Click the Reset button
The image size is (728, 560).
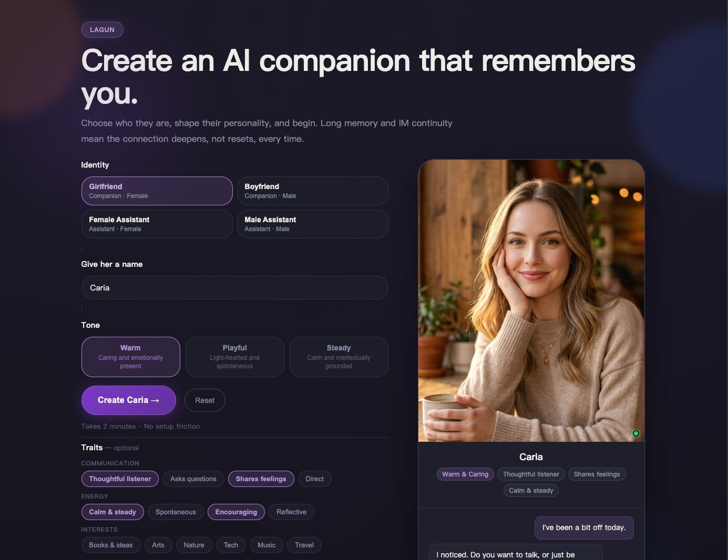(x=204, y=400)
